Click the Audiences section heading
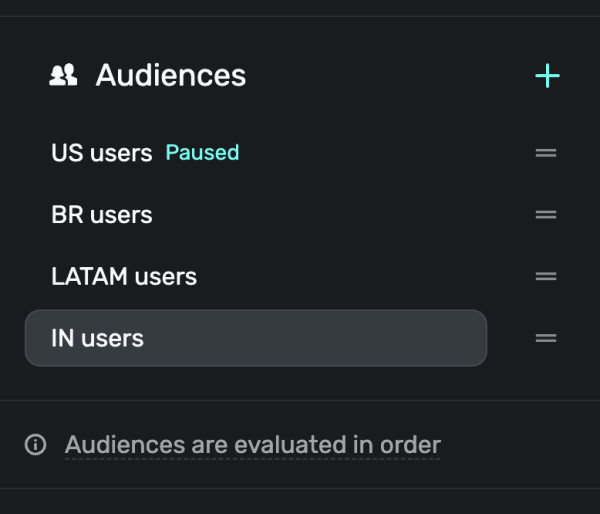 point(171,75)
